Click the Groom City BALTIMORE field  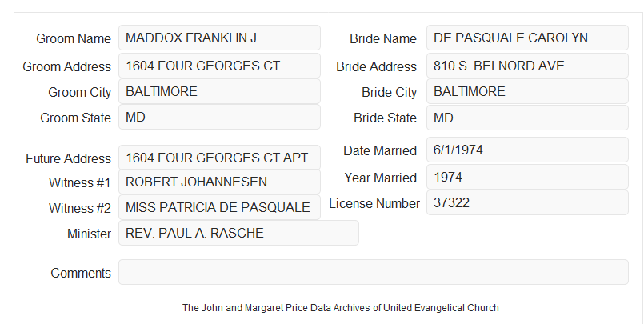[x=219, y=91]
